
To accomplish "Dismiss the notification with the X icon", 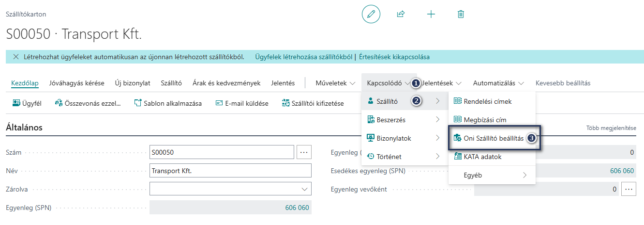I will (x=15, y=57).
